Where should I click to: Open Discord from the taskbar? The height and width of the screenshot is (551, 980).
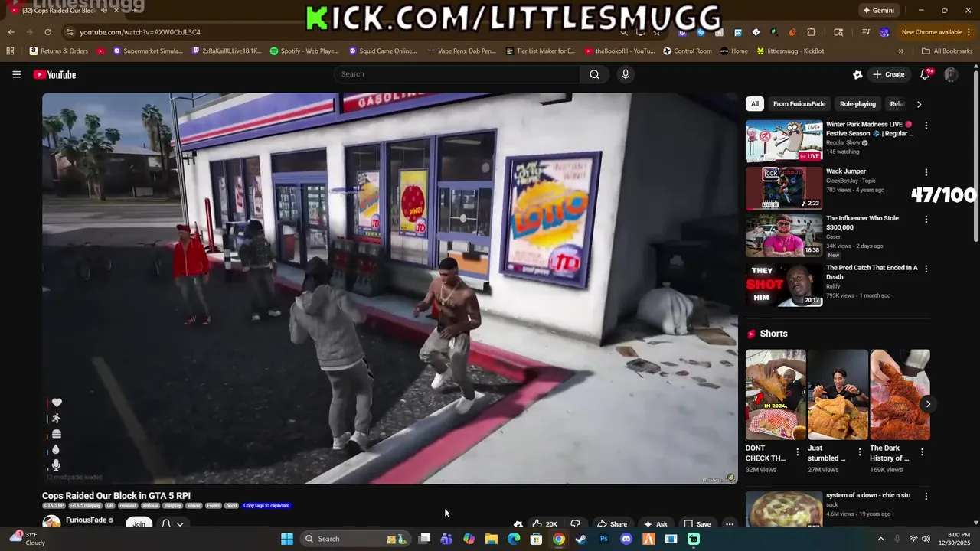[626, 539]
